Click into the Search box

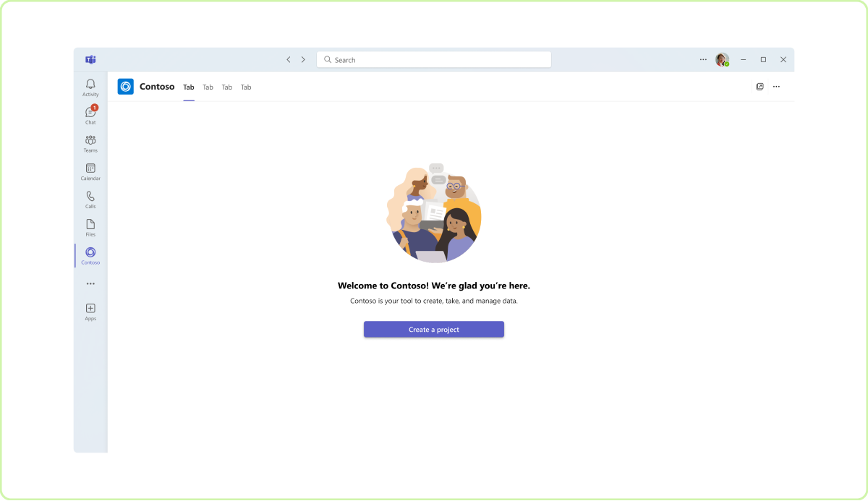(434, 59)
